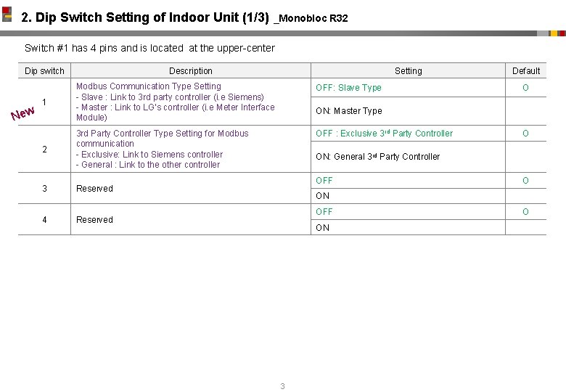
Task: Select the slide title "Dip Switch Setting of Indoor Unit"
Action: (x=145, y=17)
